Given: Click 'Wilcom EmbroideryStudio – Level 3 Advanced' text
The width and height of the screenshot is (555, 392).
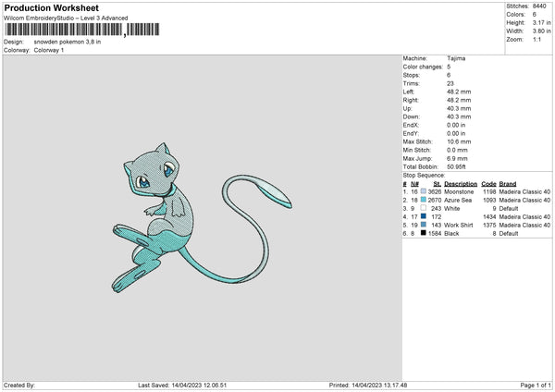Looking at the screenshot, I should (66, 18).
